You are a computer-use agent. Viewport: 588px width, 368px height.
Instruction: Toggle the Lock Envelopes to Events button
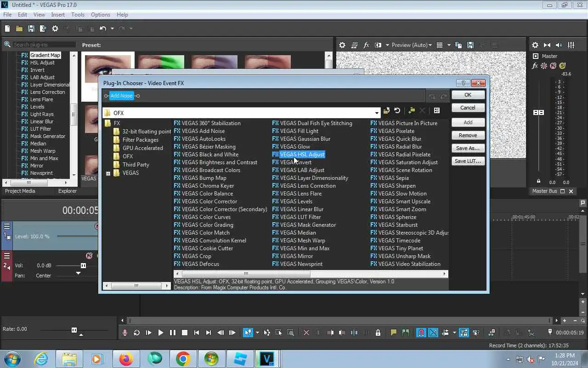464,333
